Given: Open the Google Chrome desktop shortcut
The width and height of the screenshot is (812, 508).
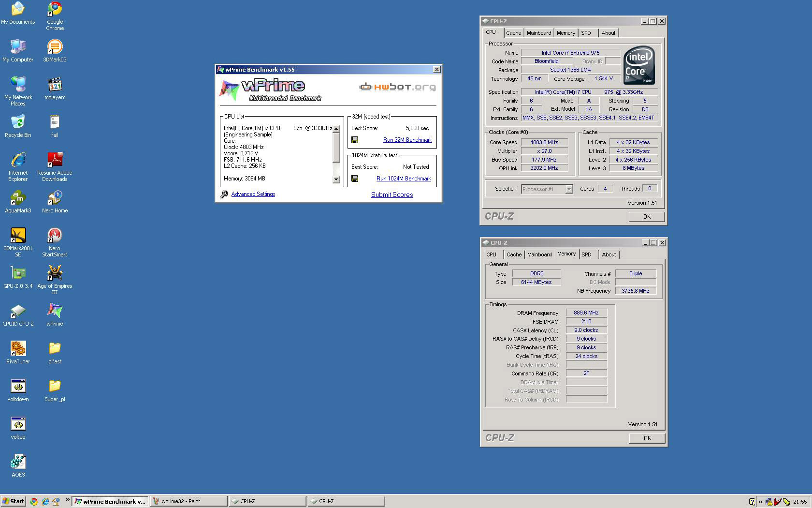Looking at the screenshot, I should (x=55, y=16).
